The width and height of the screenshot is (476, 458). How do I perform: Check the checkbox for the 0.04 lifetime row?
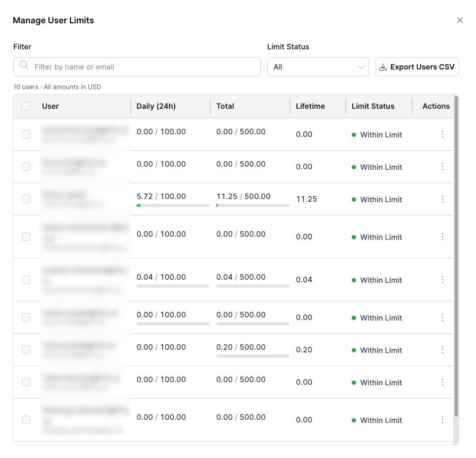coord(26,280)
